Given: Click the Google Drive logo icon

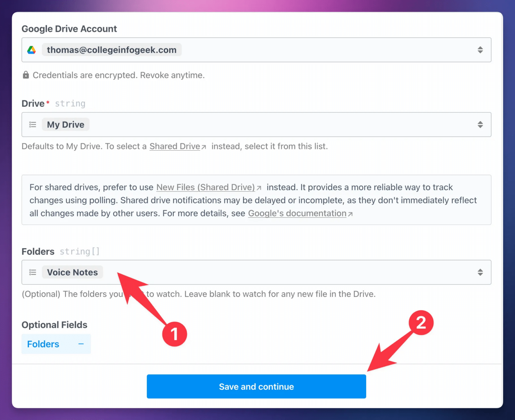Looking at the screenshot, I should coord(32,50).
